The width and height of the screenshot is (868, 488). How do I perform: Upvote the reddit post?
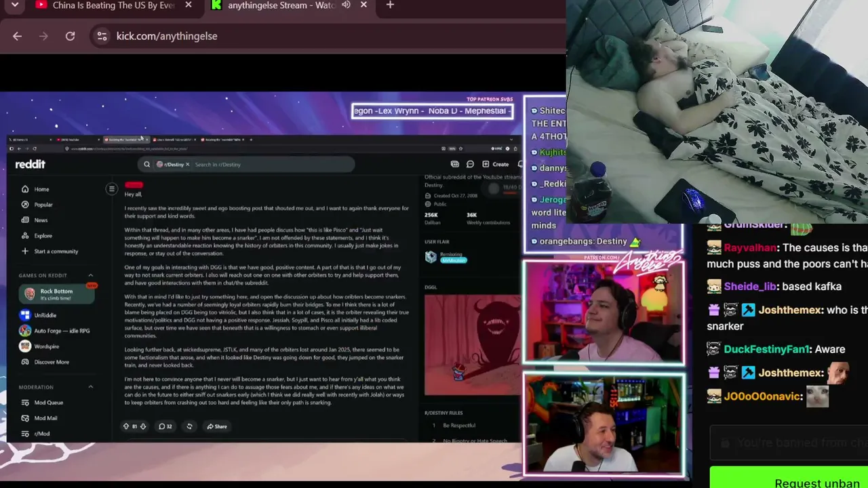(x=125, y=426)
